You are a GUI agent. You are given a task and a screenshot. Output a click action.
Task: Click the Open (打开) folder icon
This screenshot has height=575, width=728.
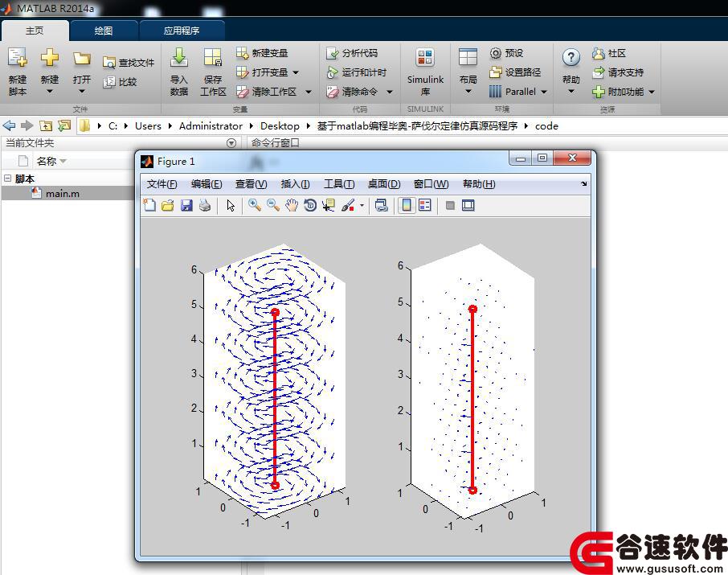[x=82, y=59]
